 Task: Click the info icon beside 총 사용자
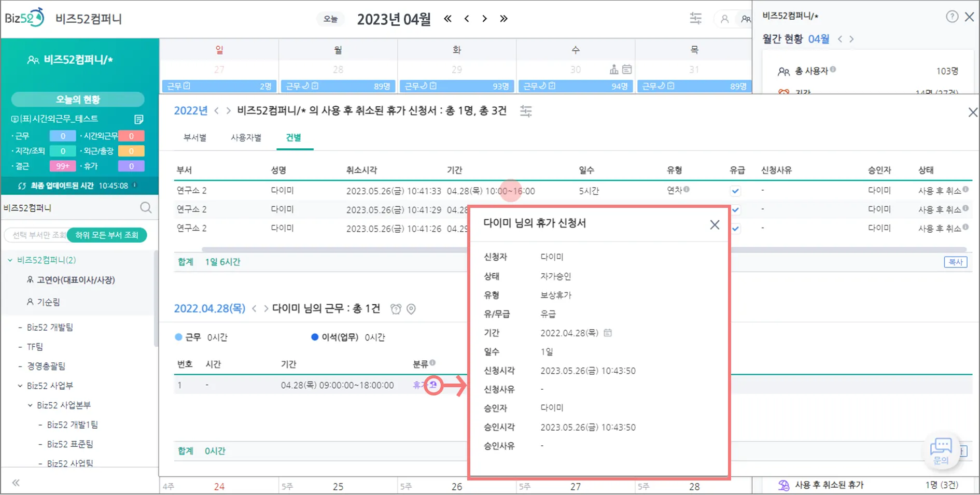point(833,69)
